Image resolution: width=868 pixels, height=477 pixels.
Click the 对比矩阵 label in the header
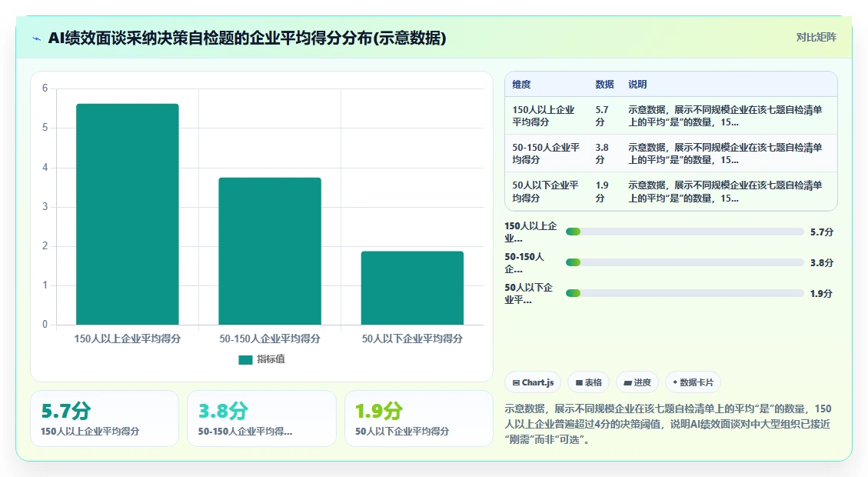point(816,37)
